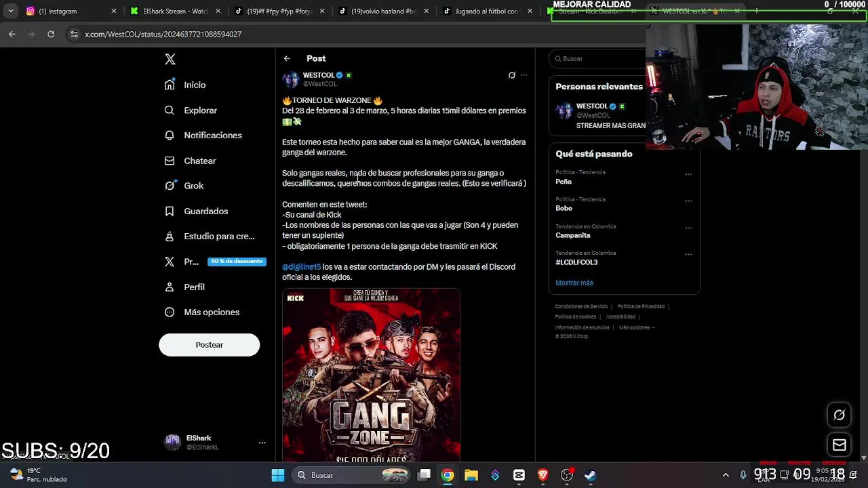The image size is (868, 488).
Task: Open Política de cookies footer link
Action: [576, 317]
